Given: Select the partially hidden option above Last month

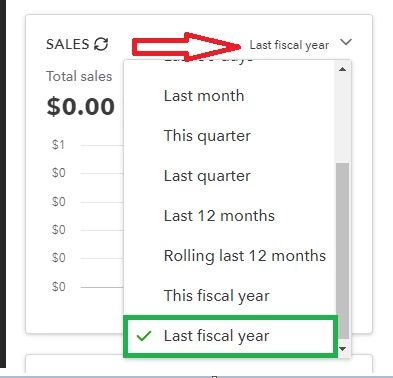Looking at the screenshot, I should (x=208, y=60).
